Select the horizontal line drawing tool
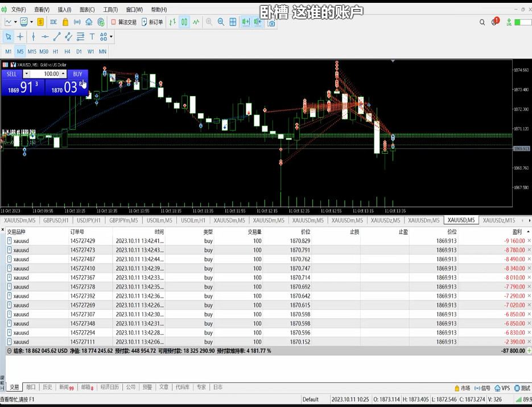Image resolution: width=532 pixels, height=407 pixels. (45, 36)
